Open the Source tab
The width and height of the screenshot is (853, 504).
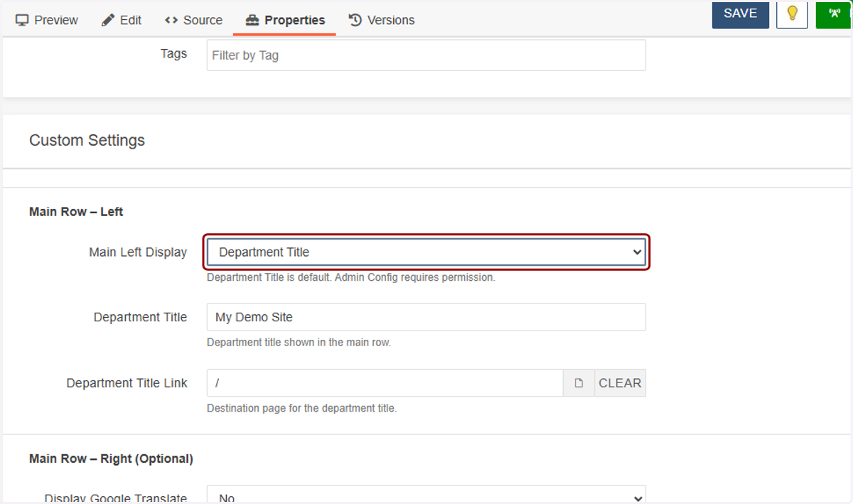(x=193, y=20)
